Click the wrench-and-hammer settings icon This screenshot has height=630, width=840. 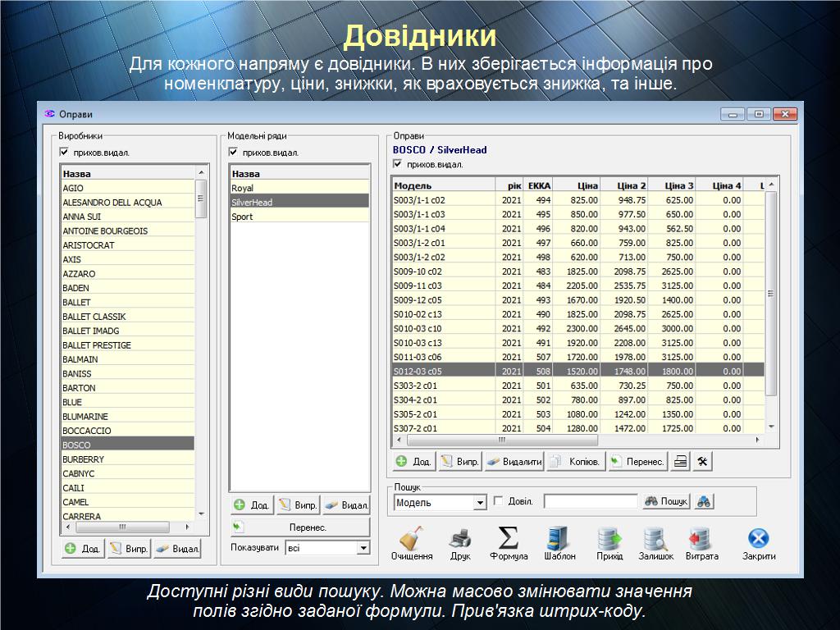tap(702, 462)
